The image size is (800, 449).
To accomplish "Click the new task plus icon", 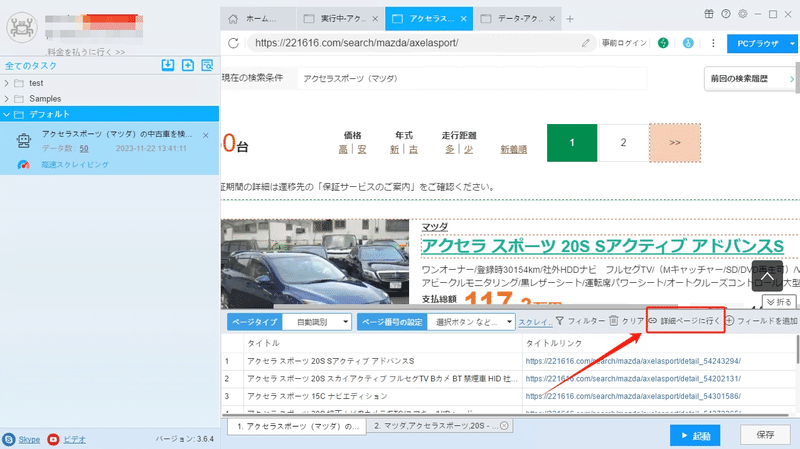I will click(x=188, y=65).
